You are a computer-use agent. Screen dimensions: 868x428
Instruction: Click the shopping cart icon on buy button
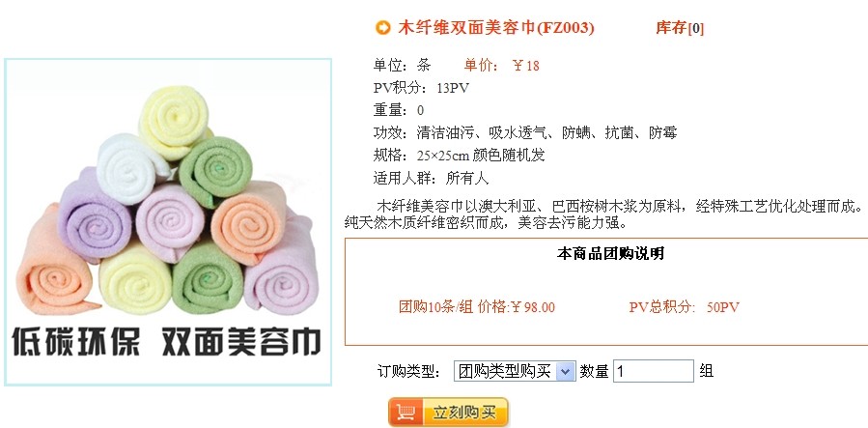pyautogui.click(x=406, y=413)
